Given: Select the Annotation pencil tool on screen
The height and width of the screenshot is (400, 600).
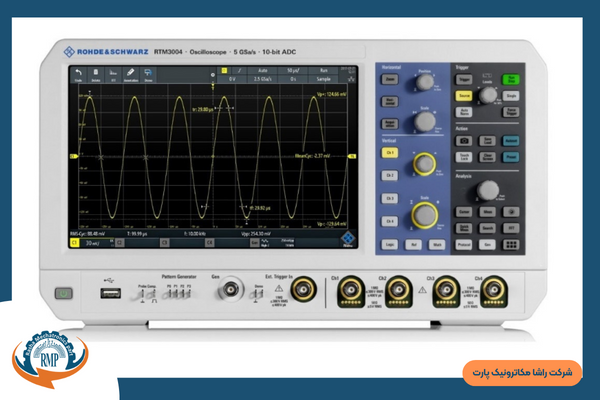Looking at the screenshot, I should click(x=130, y=73).
